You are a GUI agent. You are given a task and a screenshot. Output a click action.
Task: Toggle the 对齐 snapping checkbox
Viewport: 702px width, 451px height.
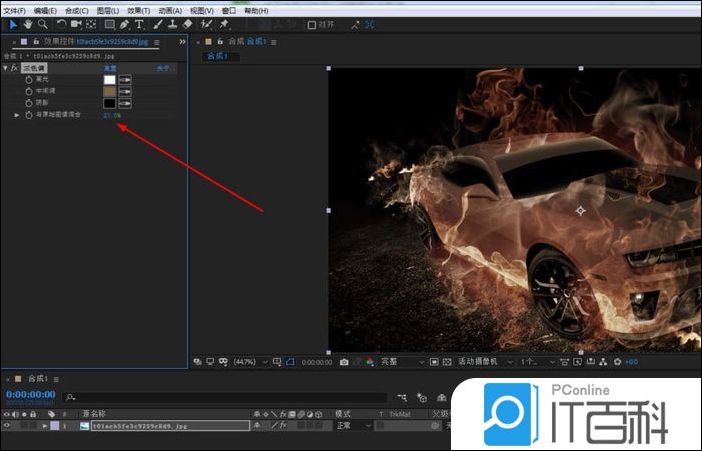click(x=312, y=25)
